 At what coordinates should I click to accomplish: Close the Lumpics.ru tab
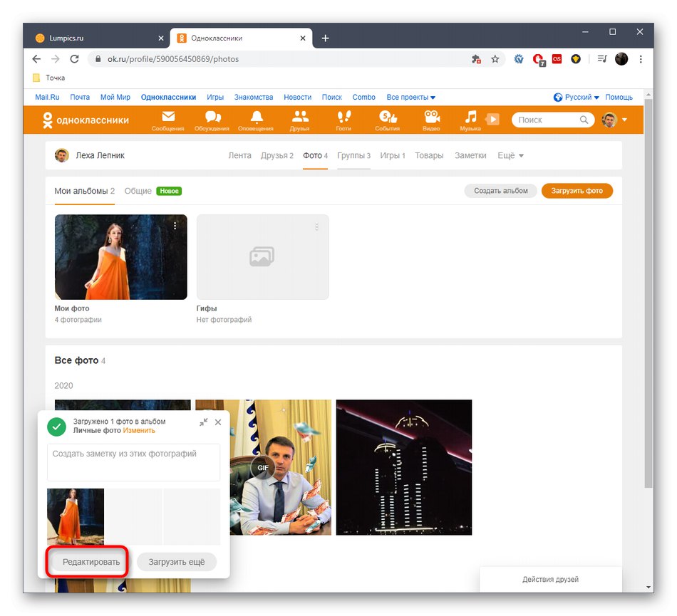pos(161,38)
